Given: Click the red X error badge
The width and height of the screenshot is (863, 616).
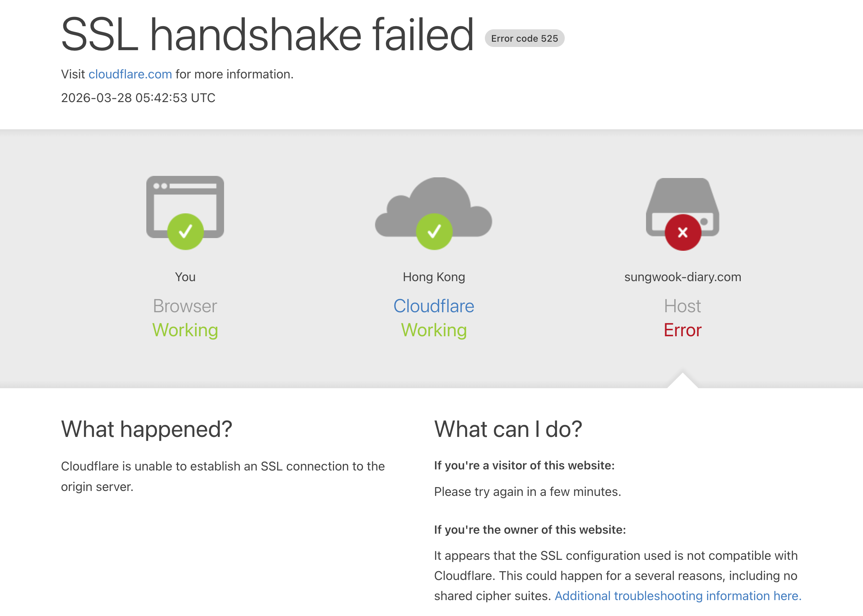Looking at the screenshot, I should point(683,232).
